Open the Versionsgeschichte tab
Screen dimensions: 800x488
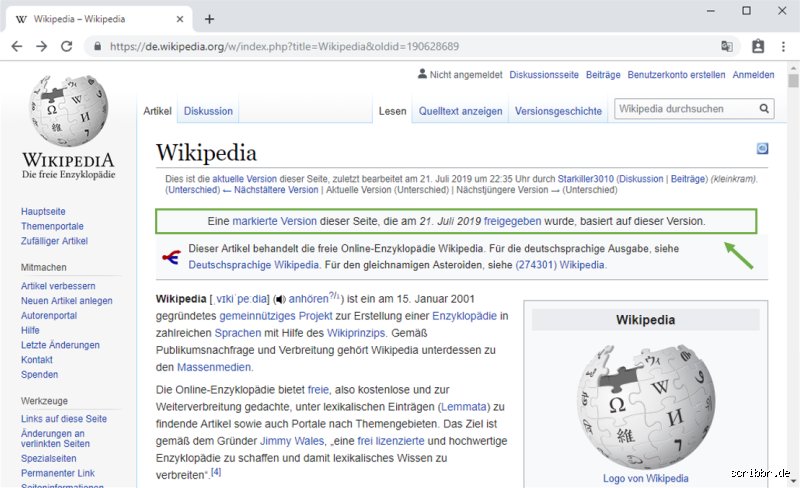click(x=558, y=111)
